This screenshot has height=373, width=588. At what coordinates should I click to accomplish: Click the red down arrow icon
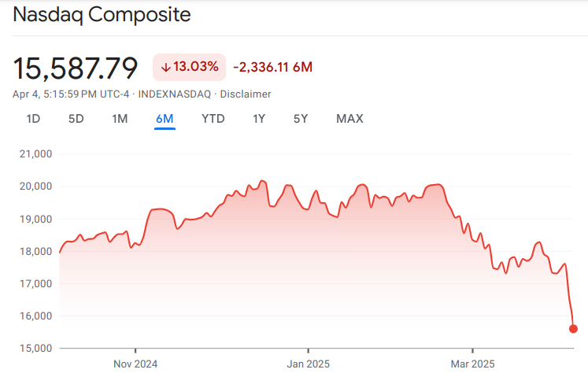(165, 68)
